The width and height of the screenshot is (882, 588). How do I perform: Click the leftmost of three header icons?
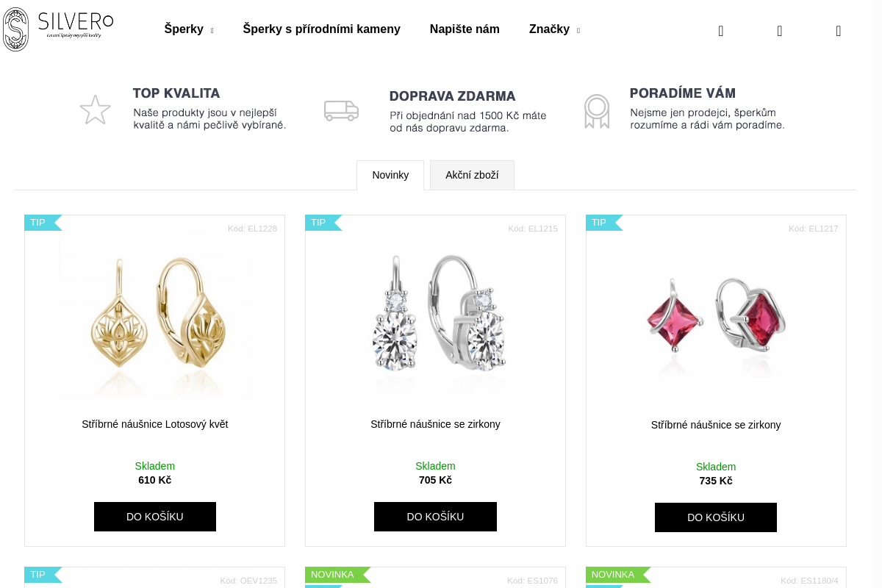[x=721, y=31]
